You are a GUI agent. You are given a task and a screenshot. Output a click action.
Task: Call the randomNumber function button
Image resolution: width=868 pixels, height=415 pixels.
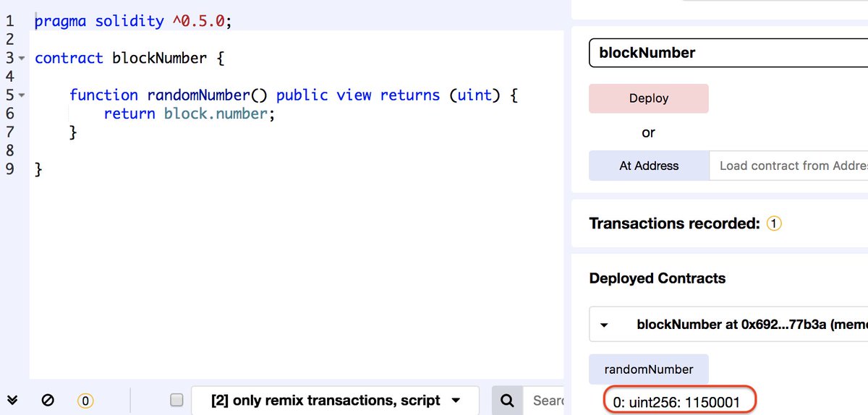(649, 369)
